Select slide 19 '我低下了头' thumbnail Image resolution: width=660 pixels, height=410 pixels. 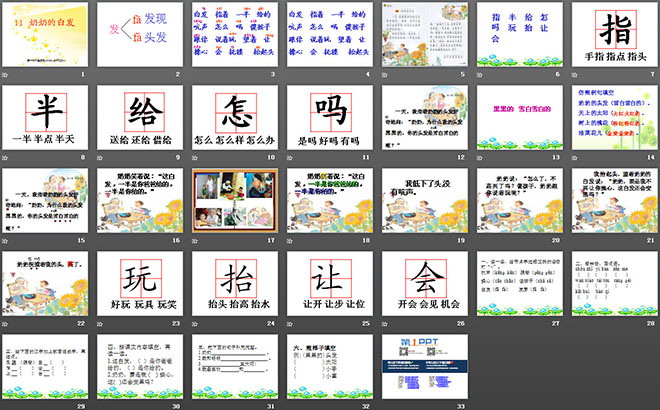coord(425,200)
